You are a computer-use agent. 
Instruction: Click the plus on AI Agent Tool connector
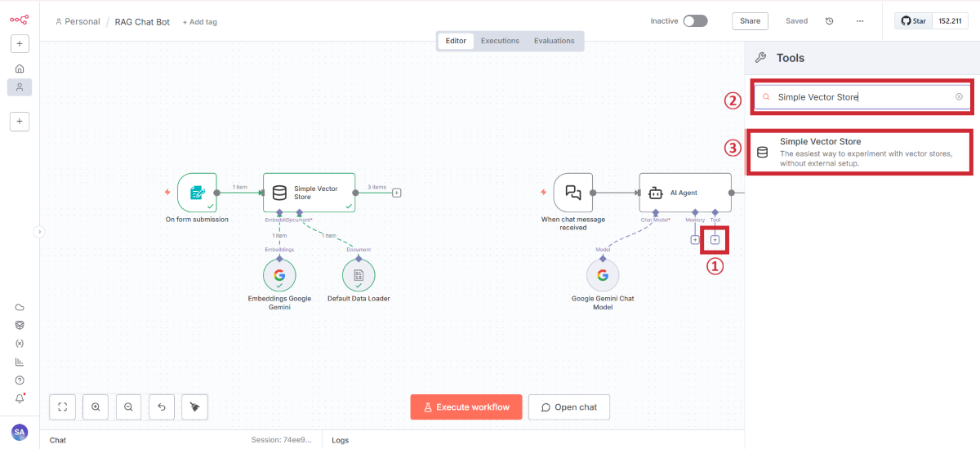pyautogui.click(x=715, y=240)
